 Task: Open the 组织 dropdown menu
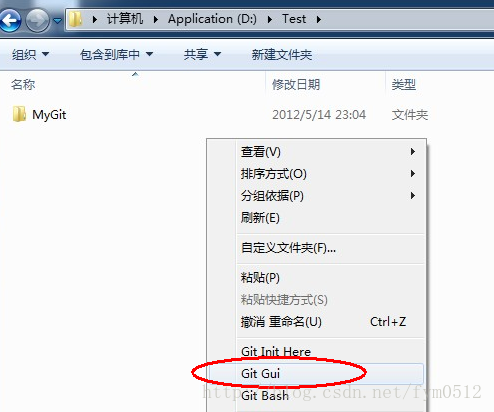click(31, 54)
